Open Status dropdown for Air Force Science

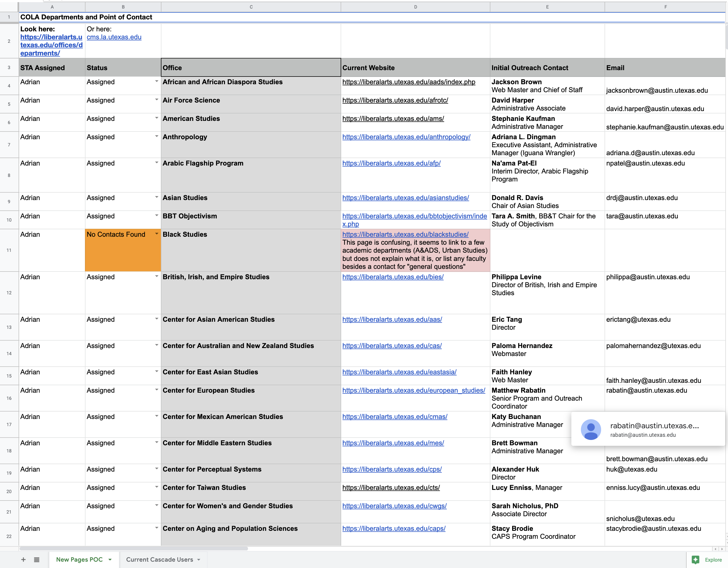[156, 100]
